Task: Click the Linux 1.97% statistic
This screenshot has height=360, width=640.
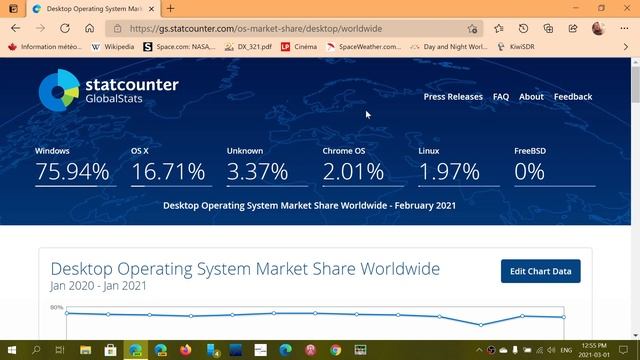Action: point(459,166)
